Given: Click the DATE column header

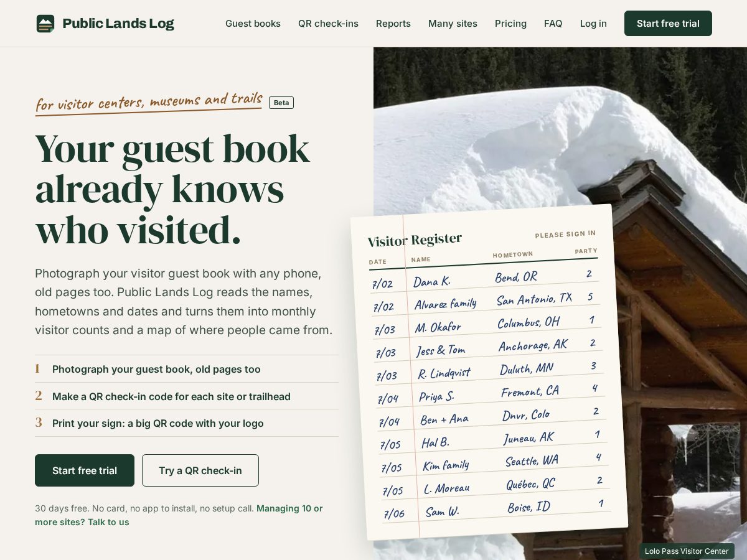Looking at the screenshot, I should tap(378, 262).
